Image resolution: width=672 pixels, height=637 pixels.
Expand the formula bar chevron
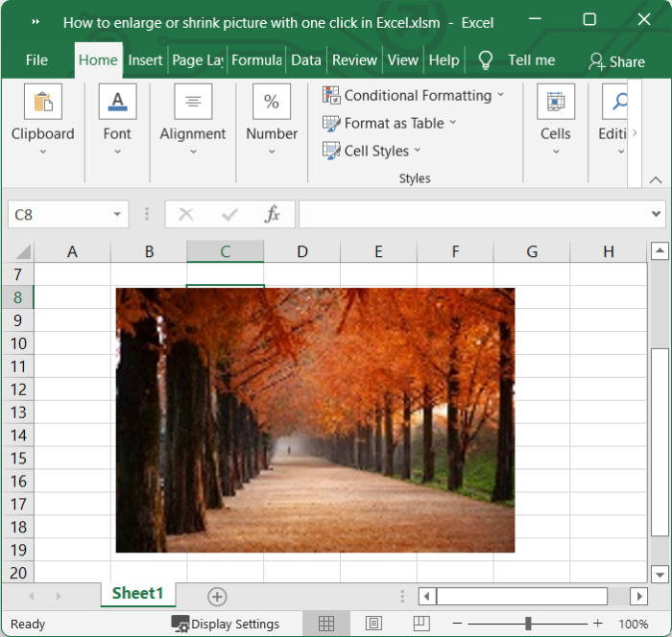[x=657, y=214]
